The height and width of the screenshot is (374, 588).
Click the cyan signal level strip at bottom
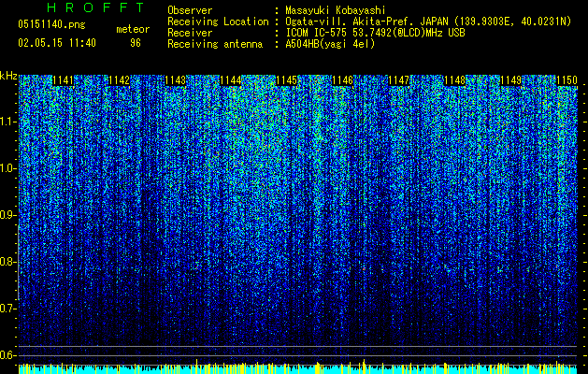[298, 369]
